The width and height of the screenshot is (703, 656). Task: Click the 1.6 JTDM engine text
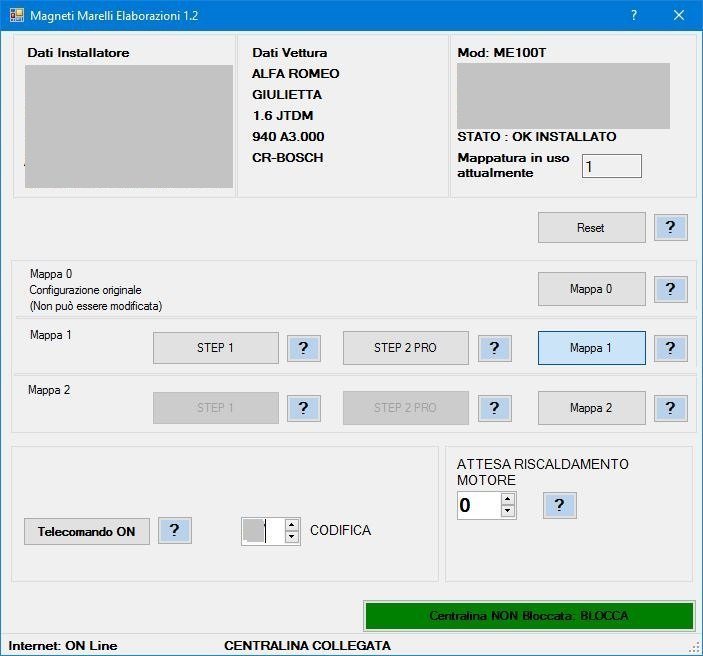click(x=283, y=116)
